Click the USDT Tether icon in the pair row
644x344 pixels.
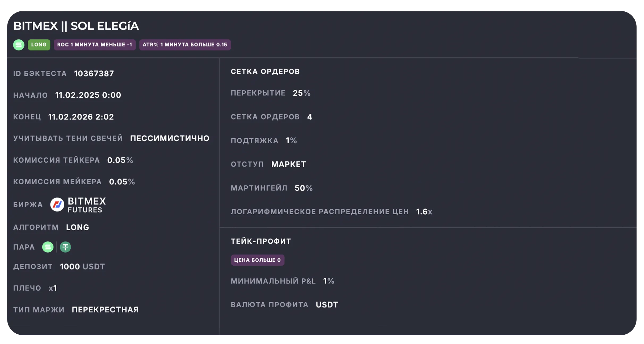click(65, 247)
